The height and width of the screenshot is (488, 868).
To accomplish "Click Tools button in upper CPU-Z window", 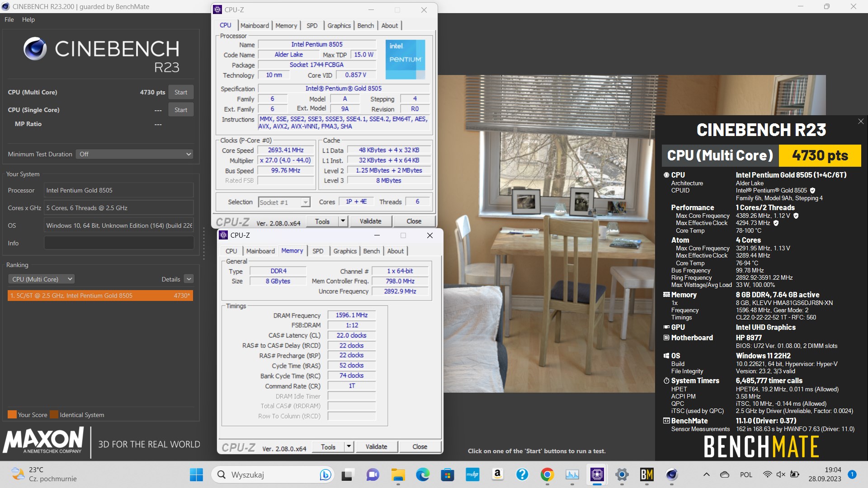I will pyautogui.click(x=322, y=221).
